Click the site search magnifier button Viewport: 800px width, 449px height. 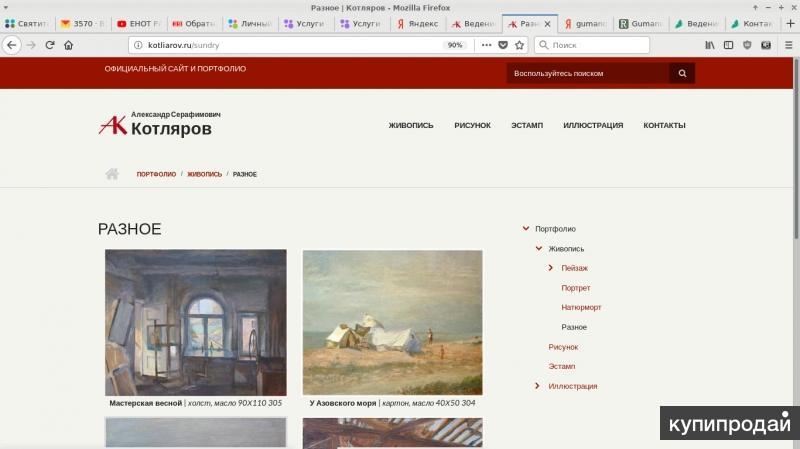click(682, 73)
